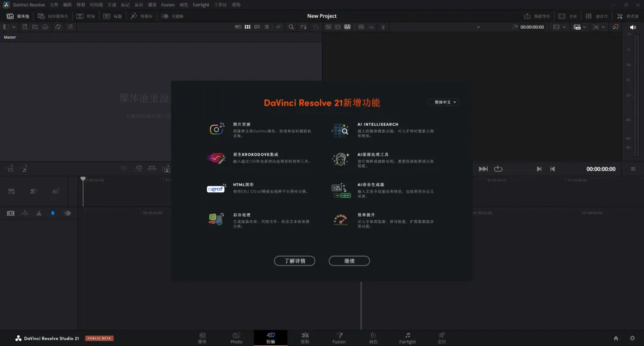Click the project manager home icon
This screenshot has height=346, width=644.
(x=615, y=338)
